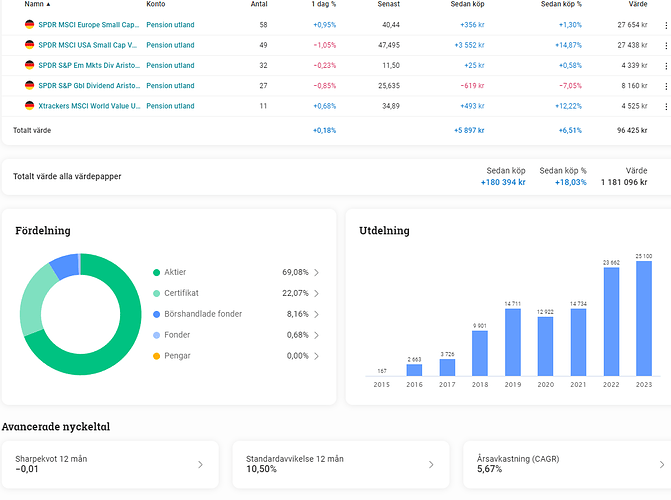Click the sort arrow on the Namn column
This screenshot has width=671, height=500.
click(x=48, y=4)
